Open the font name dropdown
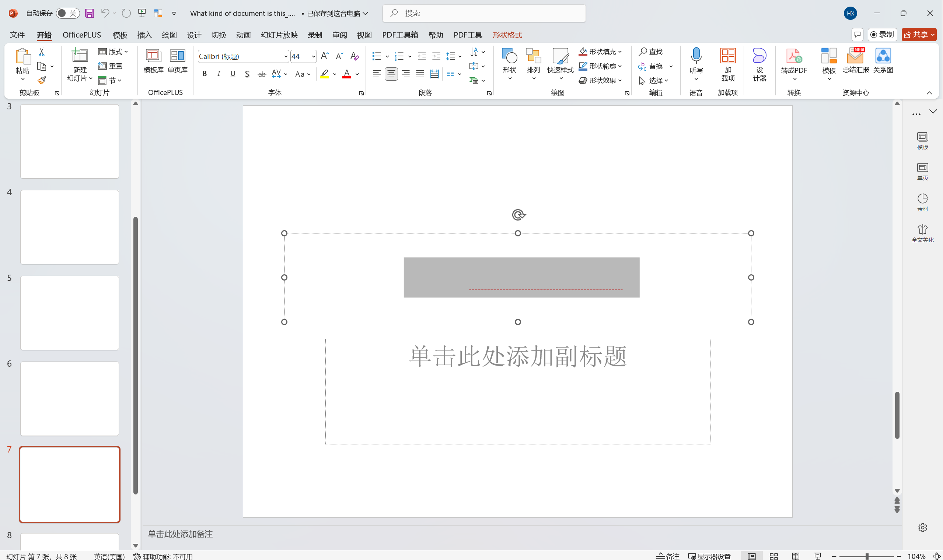943x560 pixels. pyautogui.click(x=286, y=57)
